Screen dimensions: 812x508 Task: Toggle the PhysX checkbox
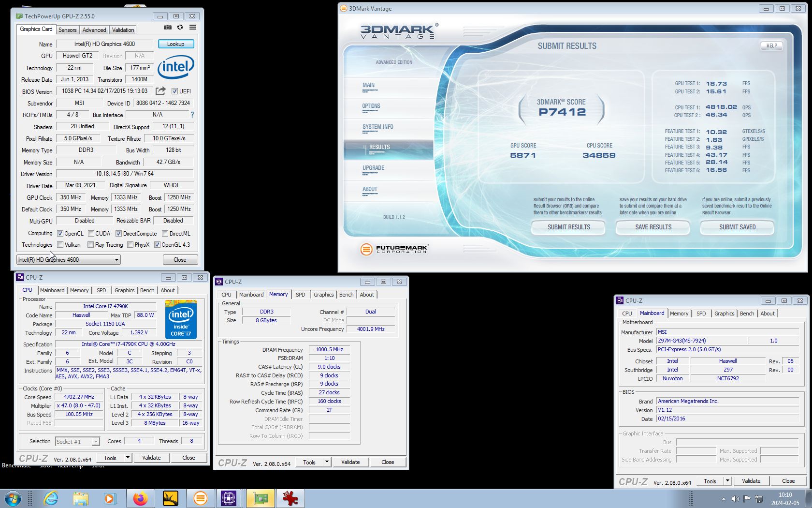pos(130,245)
